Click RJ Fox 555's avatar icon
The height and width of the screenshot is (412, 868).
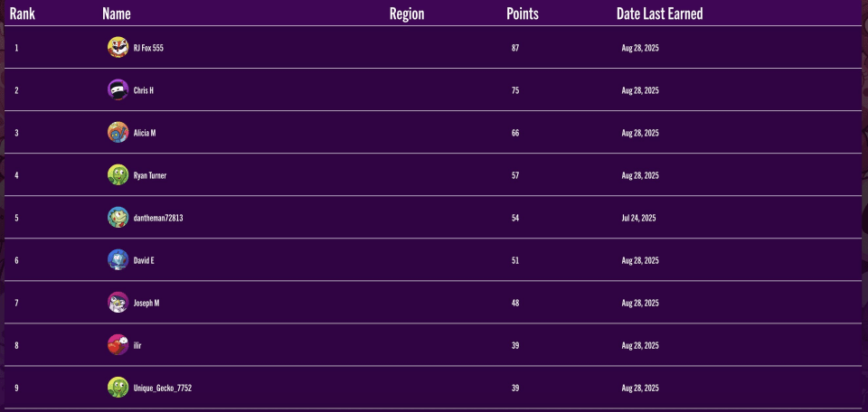tap(118, 48)
